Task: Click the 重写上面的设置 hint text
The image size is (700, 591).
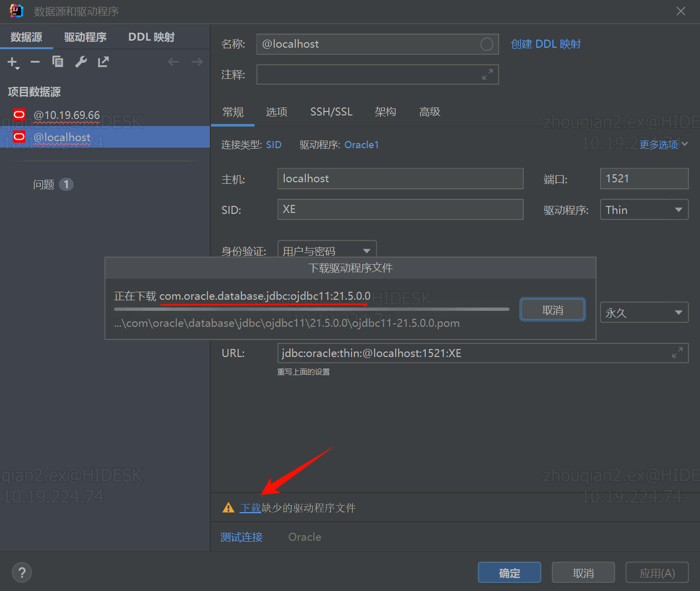Action: click(x=303, y=372)
